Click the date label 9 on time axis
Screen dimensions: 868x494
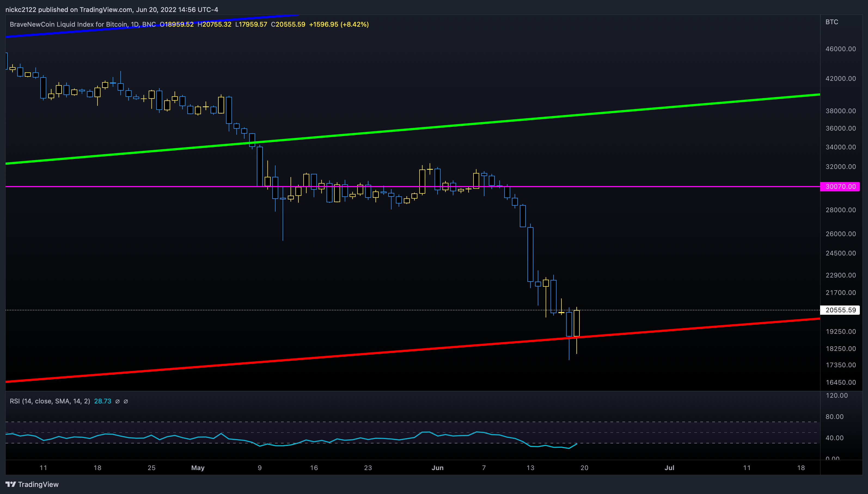click(260, 468)
